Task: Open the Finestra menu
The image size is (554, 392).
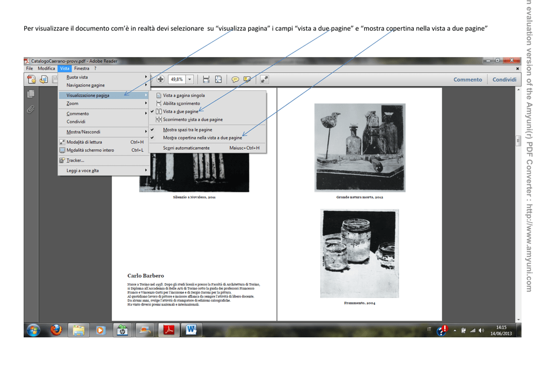Action: pyautogui.click(x=82, y=69)
